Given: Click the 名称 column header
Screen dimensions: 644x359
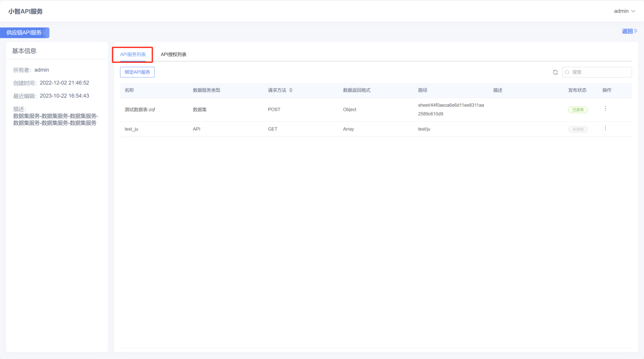Looking at the screenshot, I should pos(129,90).
